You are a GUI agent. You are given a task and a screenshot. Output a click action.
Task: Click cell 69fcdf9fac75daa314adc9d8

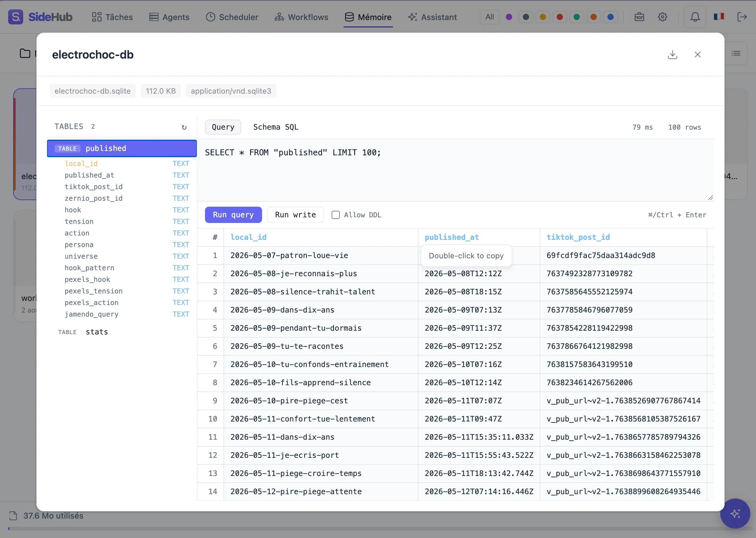coord(623,256)
